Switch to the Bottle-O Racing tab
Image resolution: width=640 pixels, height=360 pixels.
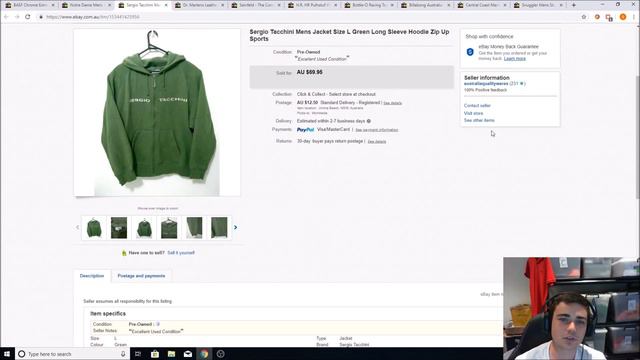click(x=369, y=5)
